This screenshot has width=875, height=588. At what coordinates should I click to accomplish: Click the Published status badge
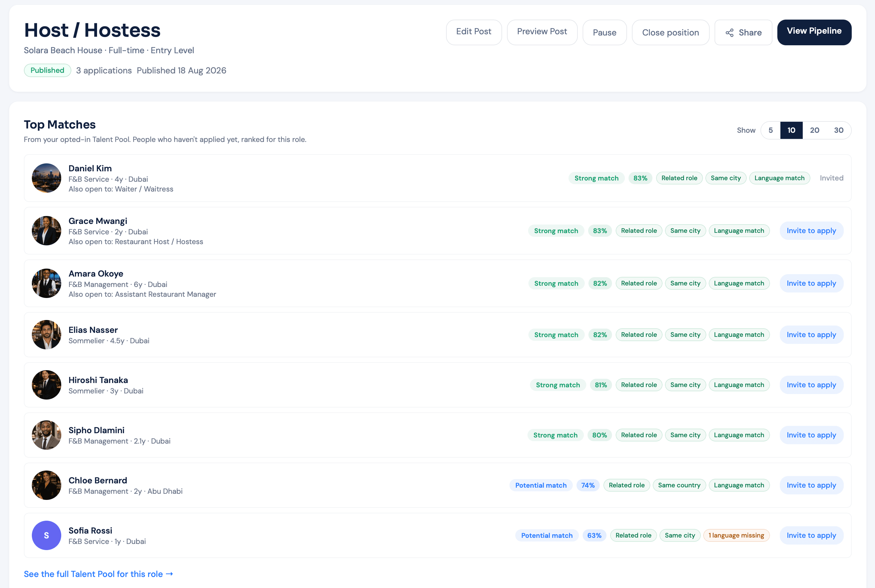tap(47, 70)
